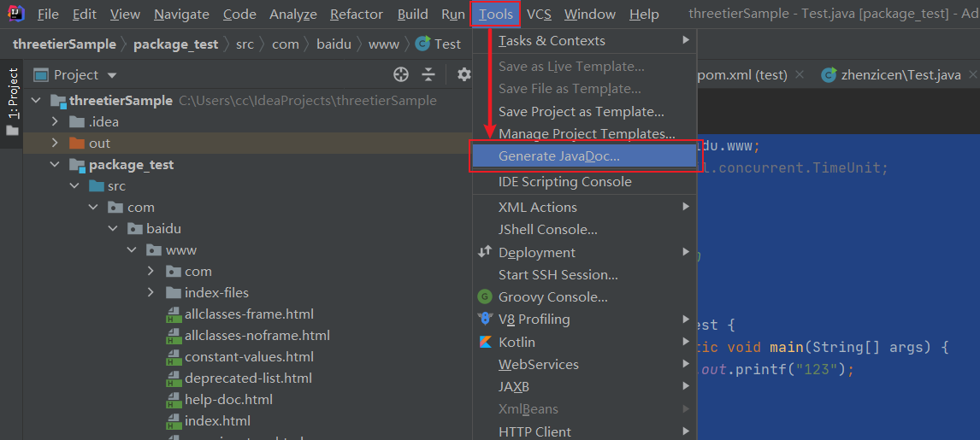
Task: Open the Project view dropdown
Action: 111,75
